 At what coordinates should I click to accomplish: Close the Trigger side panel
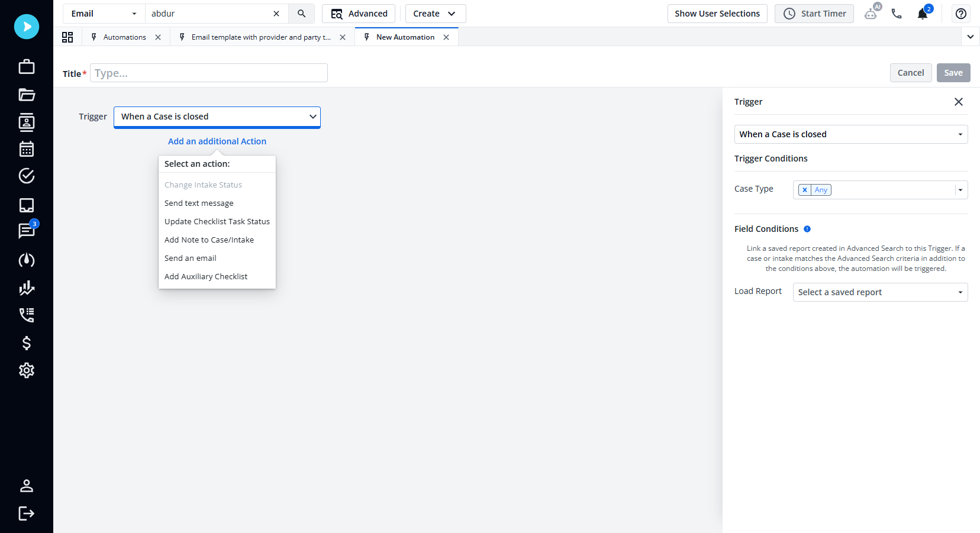959,102
